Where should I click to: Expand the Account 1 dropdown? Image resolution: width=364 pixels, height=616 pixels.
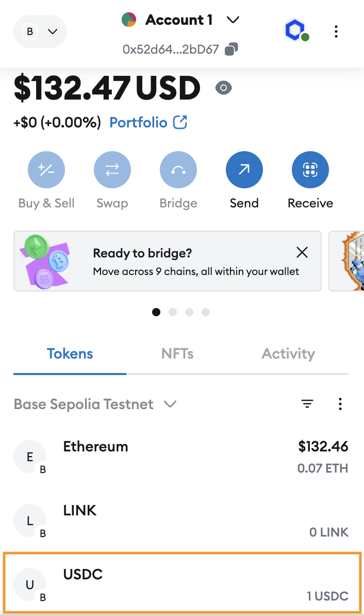click(x=233, y=20)
